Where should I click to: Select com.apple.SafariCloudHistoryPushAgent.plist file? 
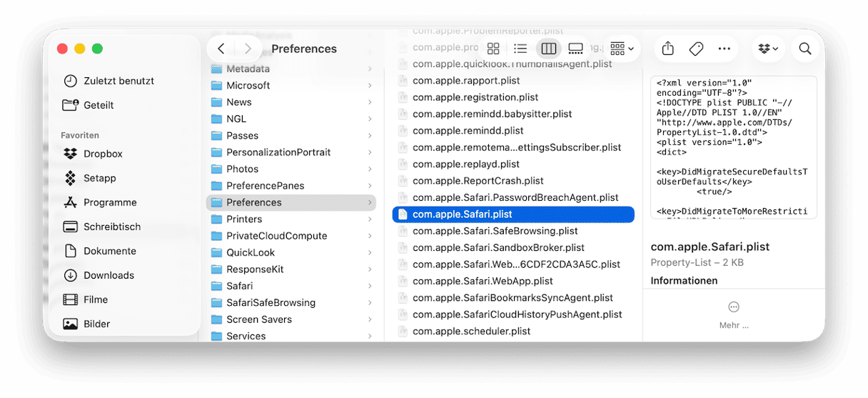pos(513,314)
